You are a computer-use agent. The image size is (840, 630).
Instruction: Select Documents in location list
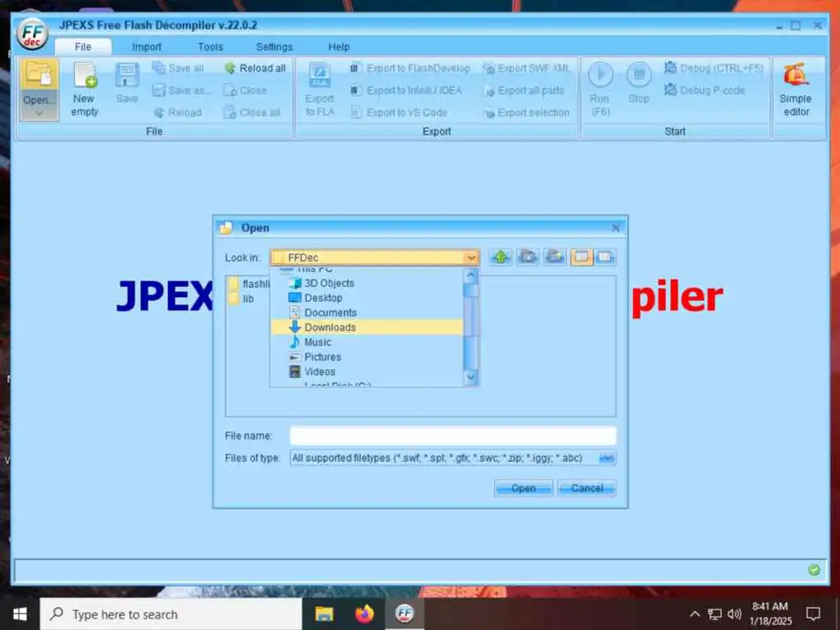point(367,313)
